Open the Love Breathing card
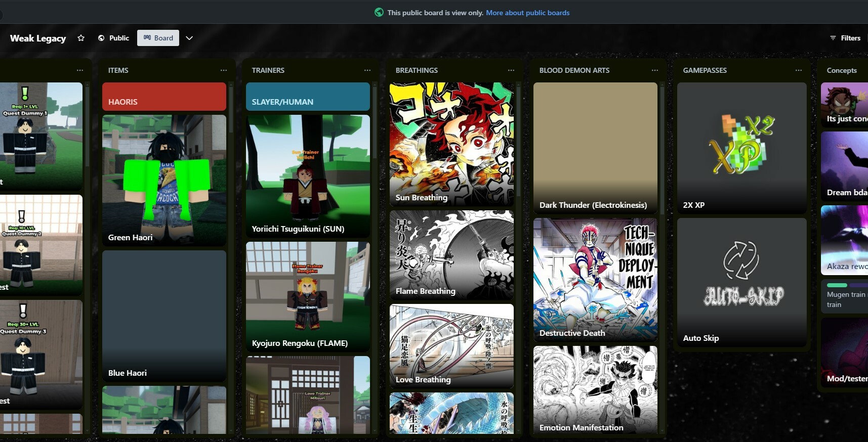Image resolution: width=868 pixels, height=442 pixels. (x=451, y=346)
